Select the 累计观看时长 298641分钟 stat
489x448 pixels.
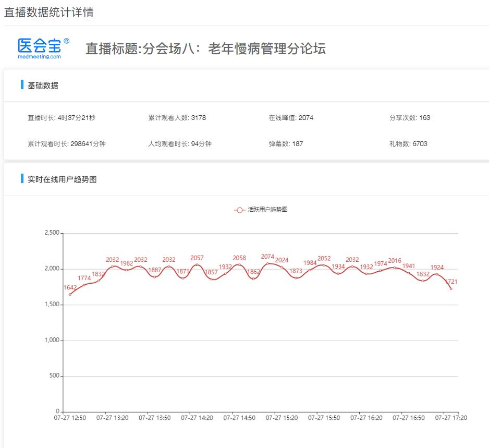click(66, 144)
